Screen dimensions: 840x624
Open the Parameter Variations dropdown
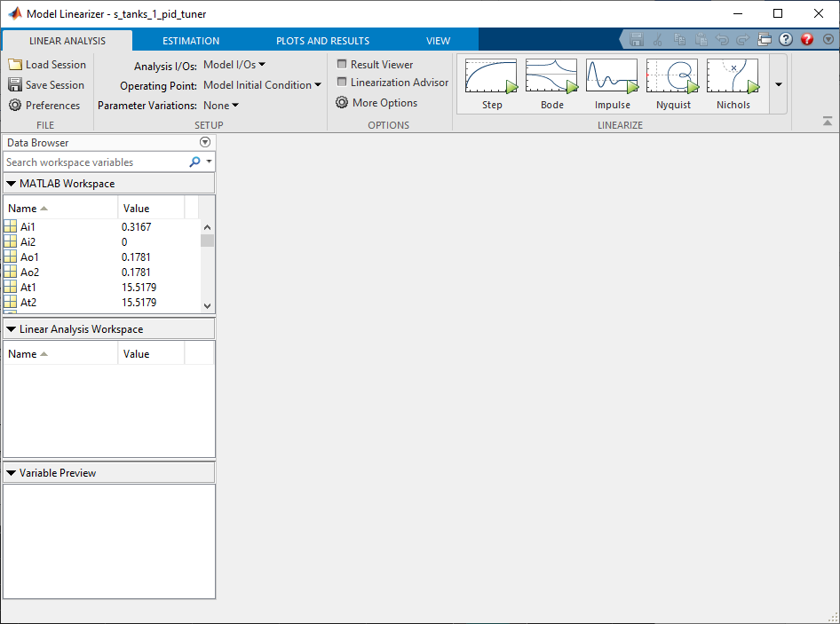pyautogui.click(x=221, y=106)
